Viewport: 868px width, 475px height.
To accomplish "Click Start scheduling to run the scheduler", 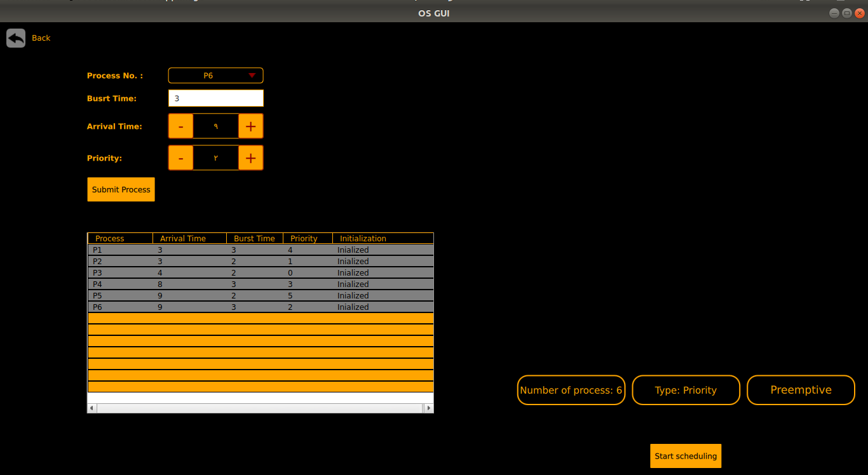I will coord(686,455).
